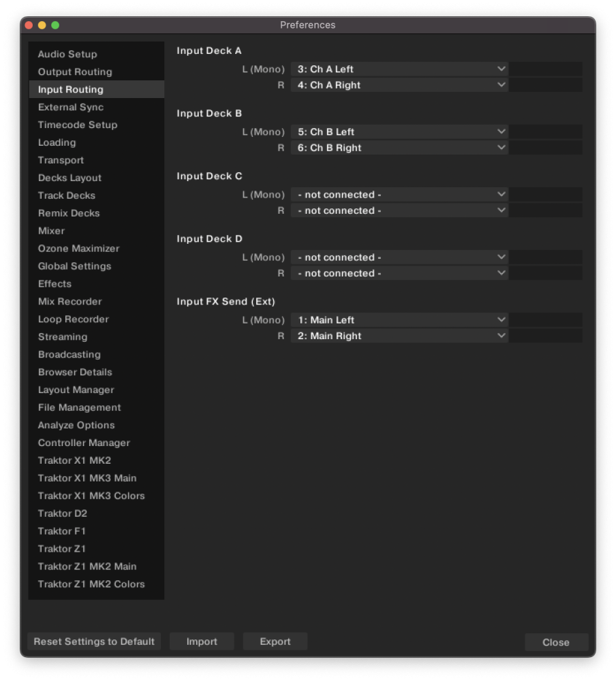Open Input Deck A L (Mono) dropdown
This screenshot has height=681, width=616.
click(399, 69)
